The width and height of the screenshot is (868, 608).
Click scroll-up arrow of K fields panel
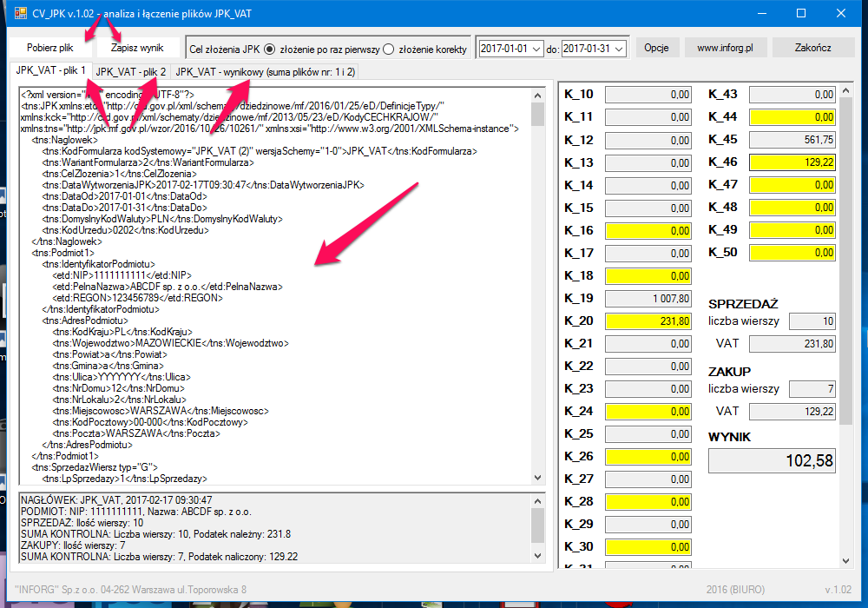[845, 90]
